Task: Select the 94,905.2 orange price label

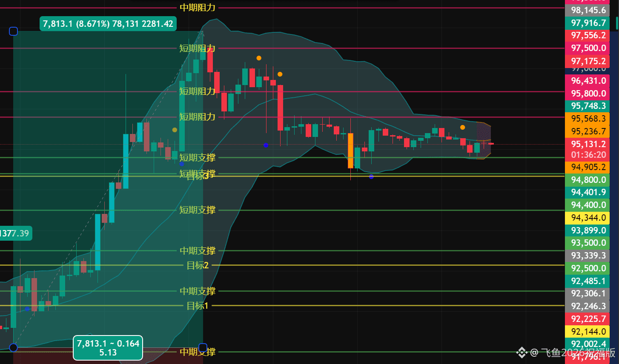Action: [x=587, y=167]
